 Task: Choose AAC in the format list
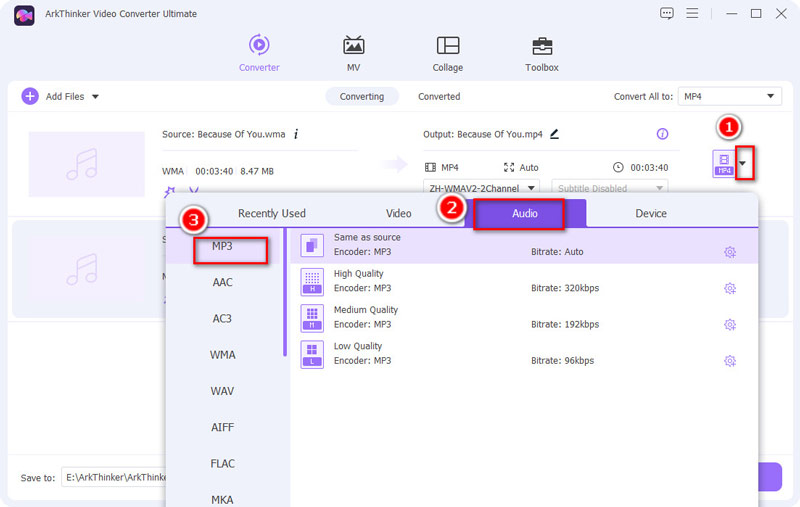coord(222,282)
